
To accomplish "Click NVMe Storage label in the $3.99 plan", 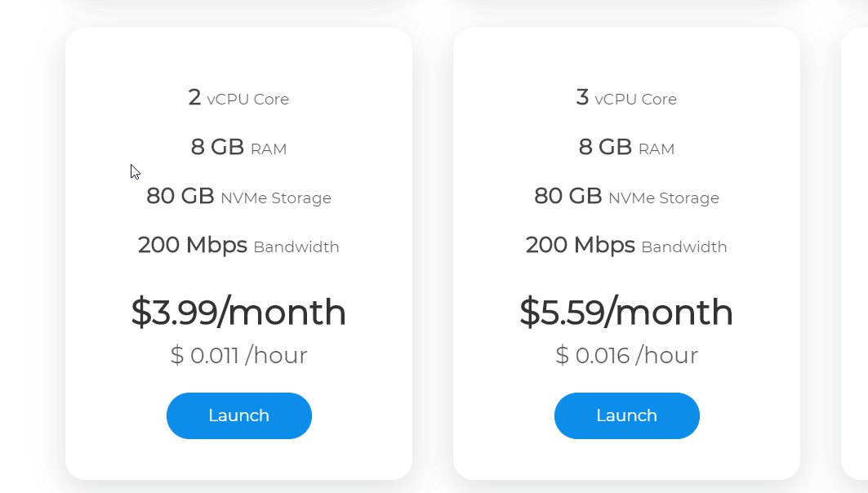I will (276, 198).
